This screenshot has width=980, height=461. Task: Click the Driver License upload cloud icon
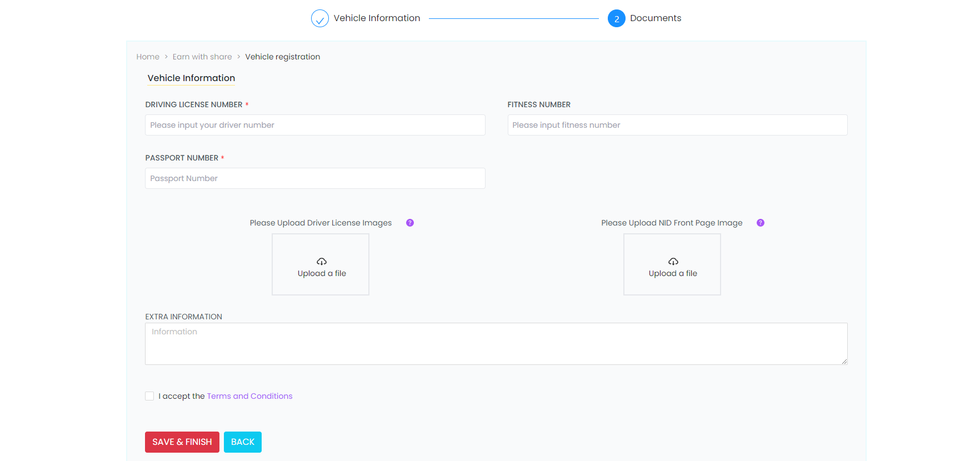pyautogui.click(x=322, y=262)
